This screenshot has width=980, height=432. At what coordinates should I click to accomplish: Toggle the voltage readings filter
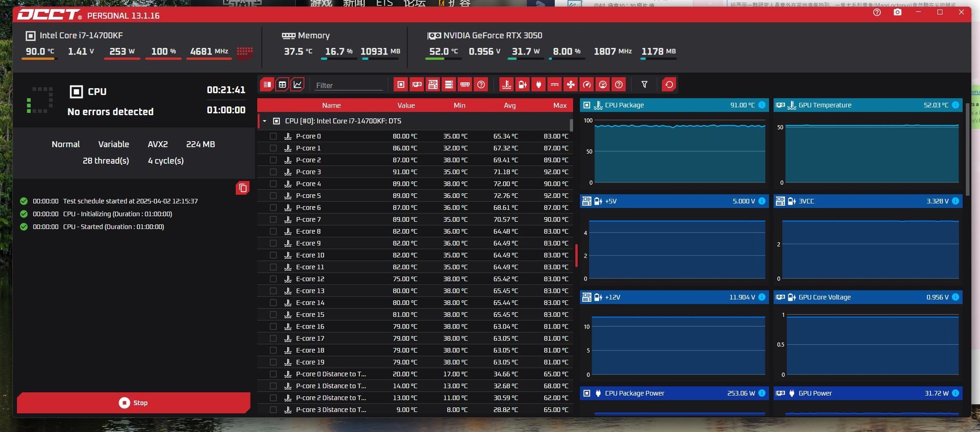click(x=523, y=85)
